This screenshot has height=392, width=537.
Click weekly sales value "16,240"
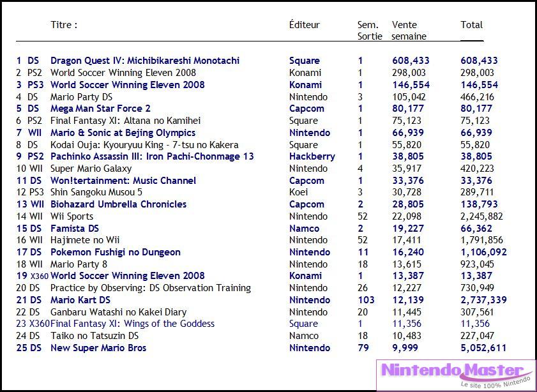[x=408, y=252]
